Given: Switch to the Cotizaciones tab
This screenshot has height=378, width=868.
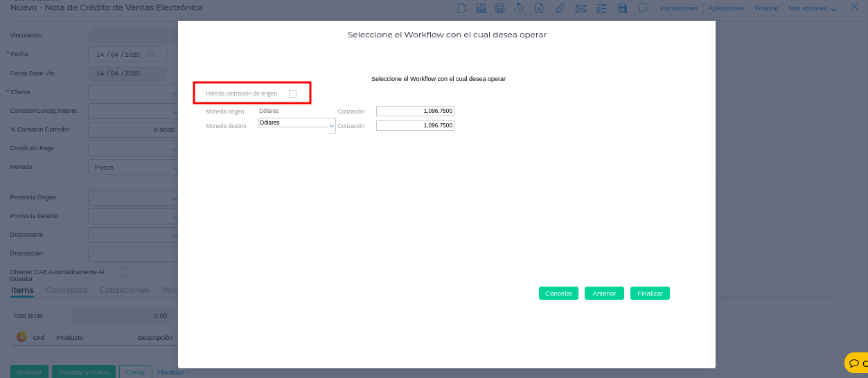Looking at the screenshot, I should 125,290.
